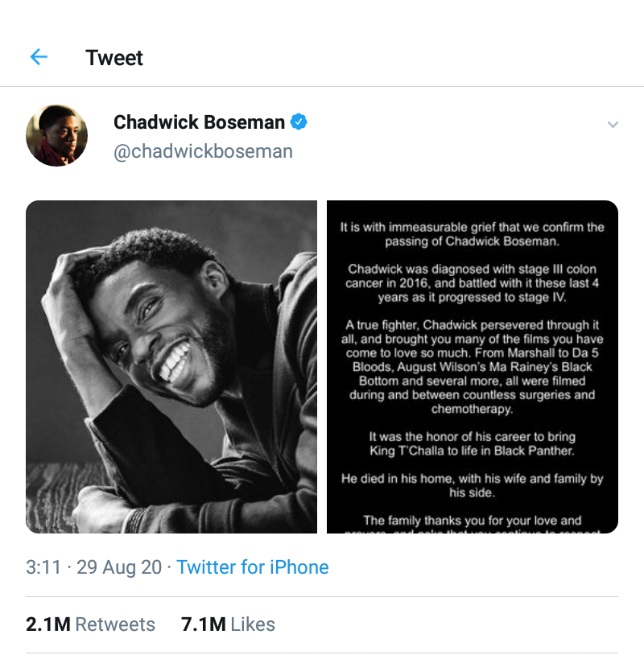
Task: Open Chadwick Boseman's round profile avatar
Action: pyautogui.click(x=56, y=135)
